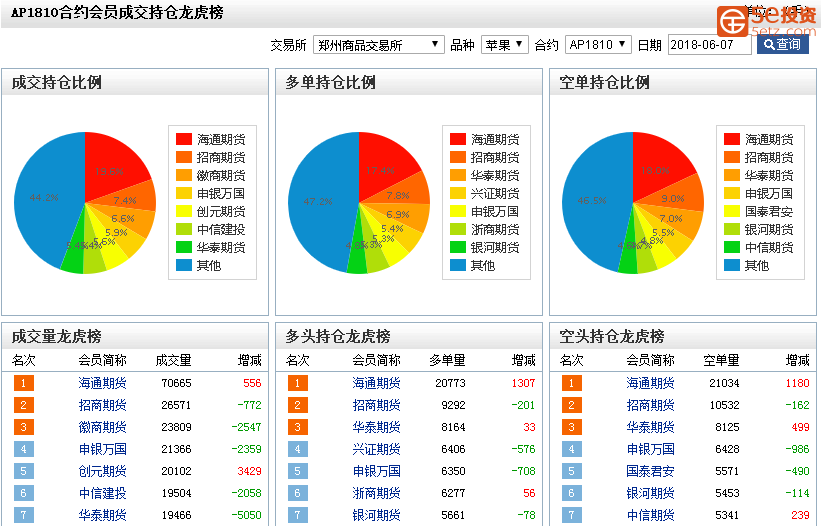
Task: Click 中信建投 link in 成交量龙虎榜
Action: pyautogui.click(x=102, y=493)
